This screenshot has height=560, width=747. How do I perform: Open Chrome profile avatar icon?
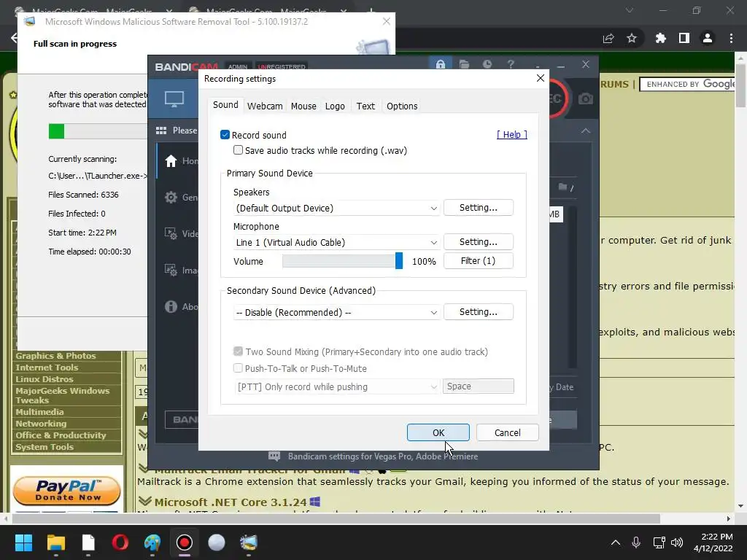click(x=708, y=38)
